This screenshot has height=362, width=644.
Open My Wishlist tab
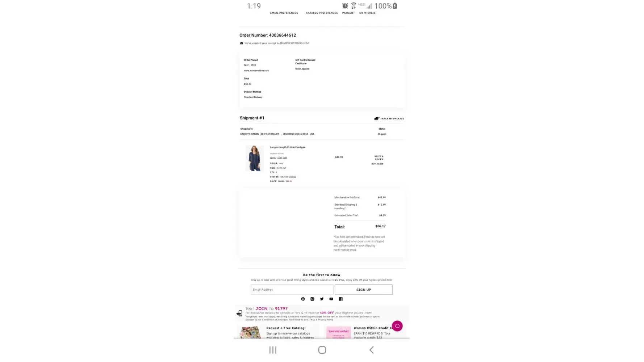tap(368, 13)
